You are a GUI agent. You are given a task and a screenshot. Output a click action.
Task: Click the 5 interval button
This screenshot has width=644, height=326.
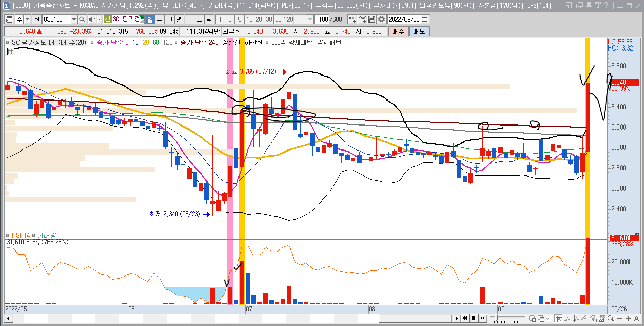(240, 19)
